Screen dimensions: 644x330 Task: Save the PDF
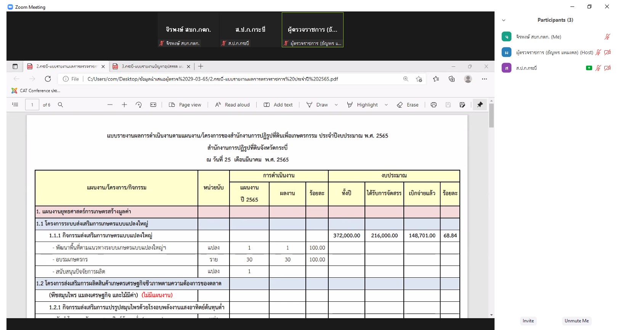[448, 105]
